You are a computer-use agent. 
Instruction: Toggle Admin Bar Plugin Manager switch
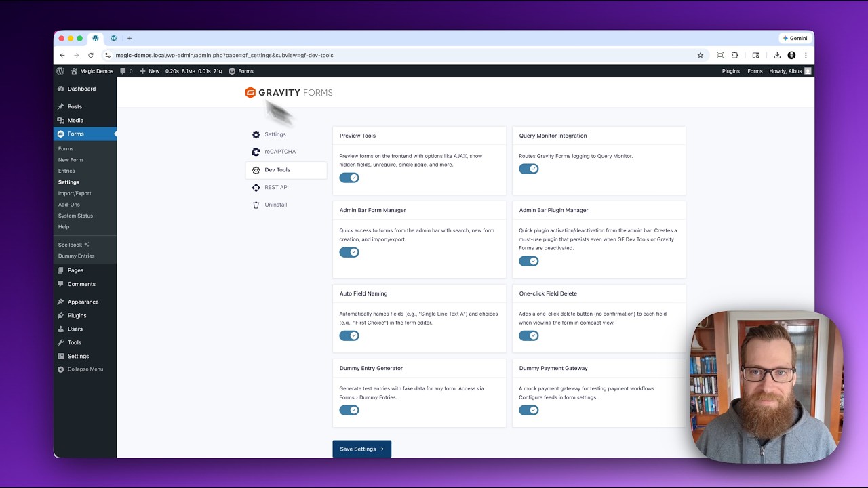[x=529, y=261]
